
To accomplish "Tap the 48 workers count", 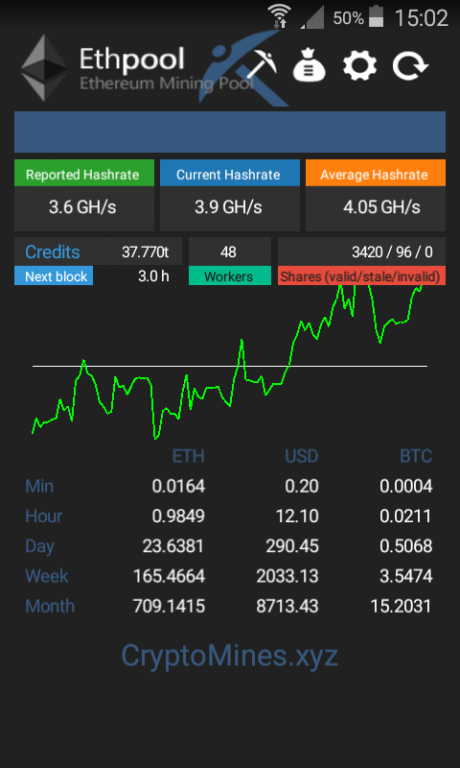I will (x=228, y=252).
